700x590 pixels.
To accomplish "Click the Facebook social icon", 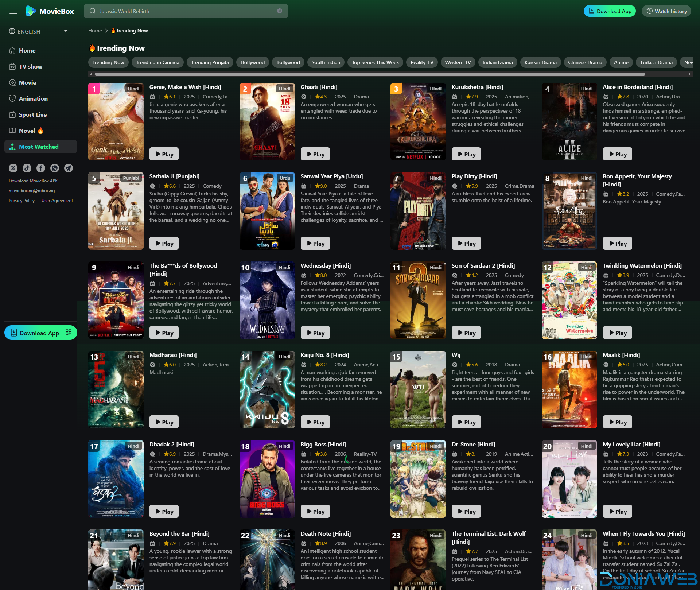I will [x=41, y=168].
